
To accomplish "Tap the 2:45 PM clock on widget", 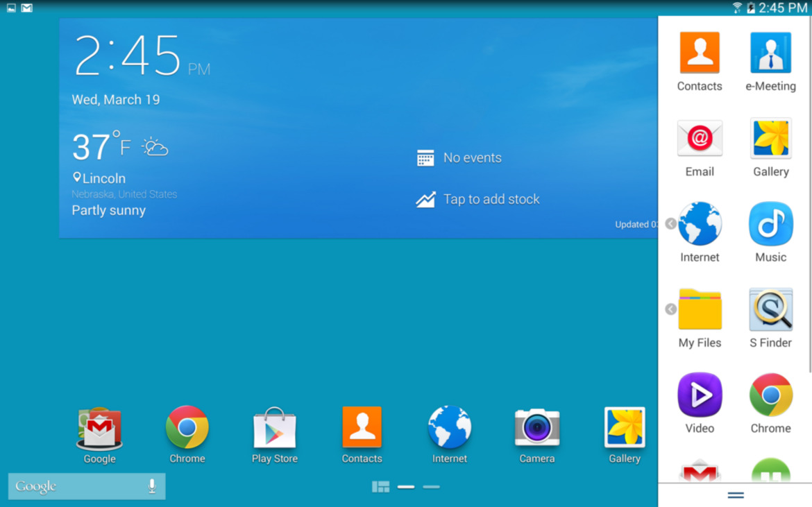I will coord(142,55).
